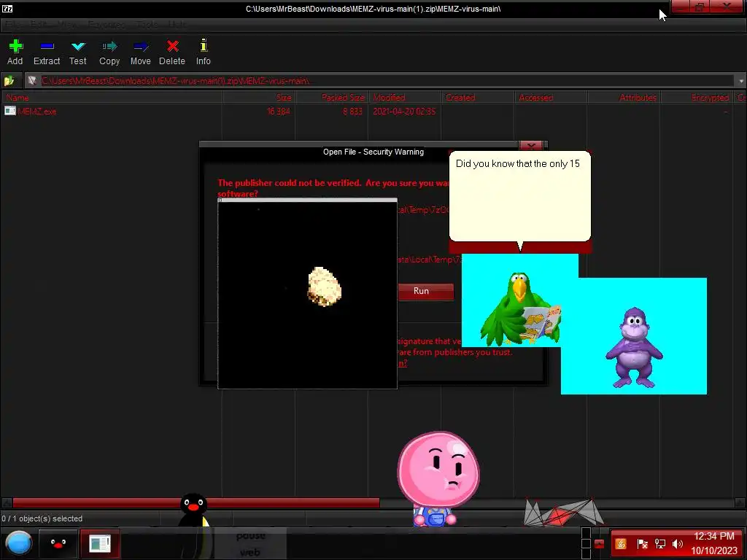Select the MEMZ.exe file name
Viewport: 747px width, 560px height.
pos(37,112)
